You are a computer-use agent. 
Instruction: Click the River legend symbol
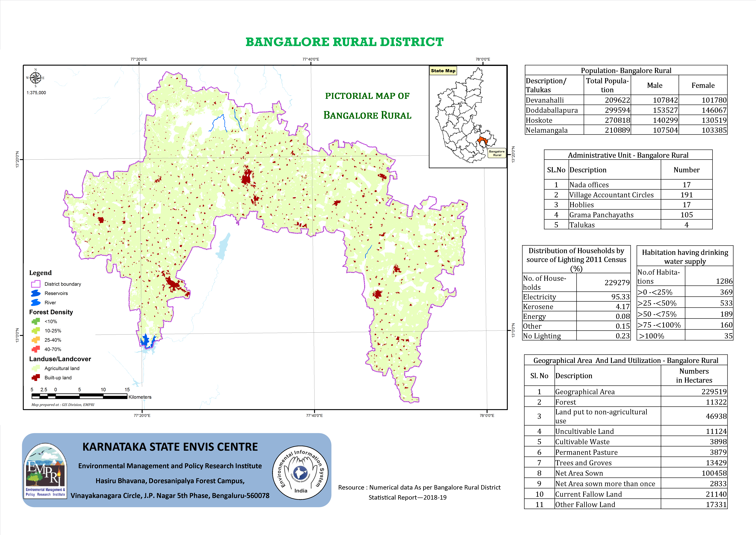(36, 302)
